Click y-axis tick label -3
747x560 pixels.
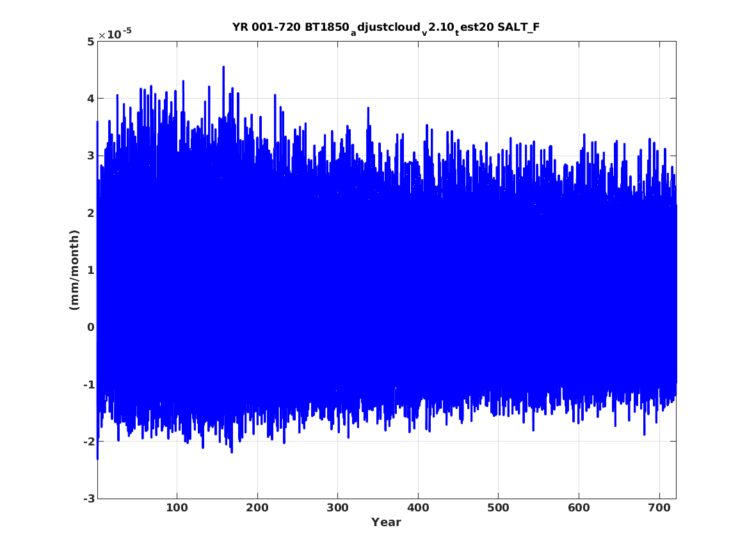88,499
